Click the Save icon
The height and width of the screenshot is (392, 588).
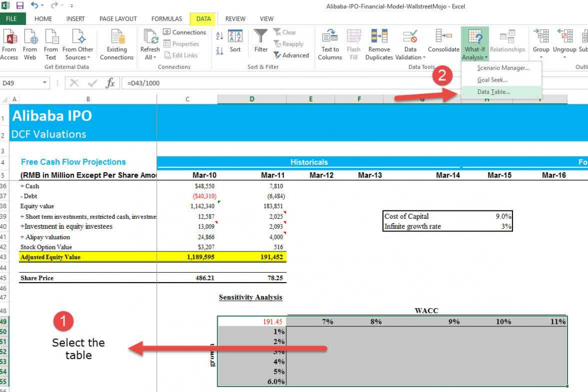(21, 5)
